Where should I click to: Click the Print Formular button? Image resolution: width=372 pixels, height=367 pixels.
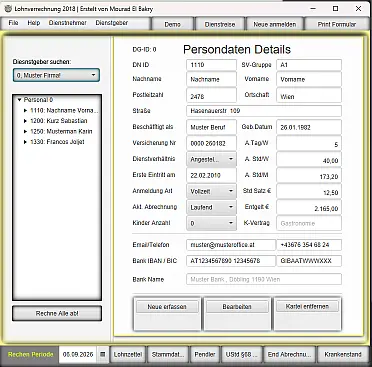[x=337, y=24]
